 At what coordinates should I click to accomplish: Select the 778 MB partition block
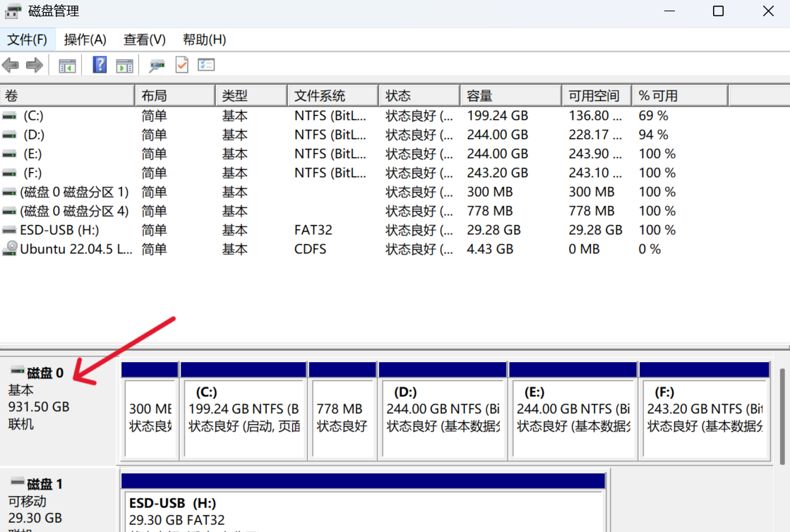click(x=342, y=417)
